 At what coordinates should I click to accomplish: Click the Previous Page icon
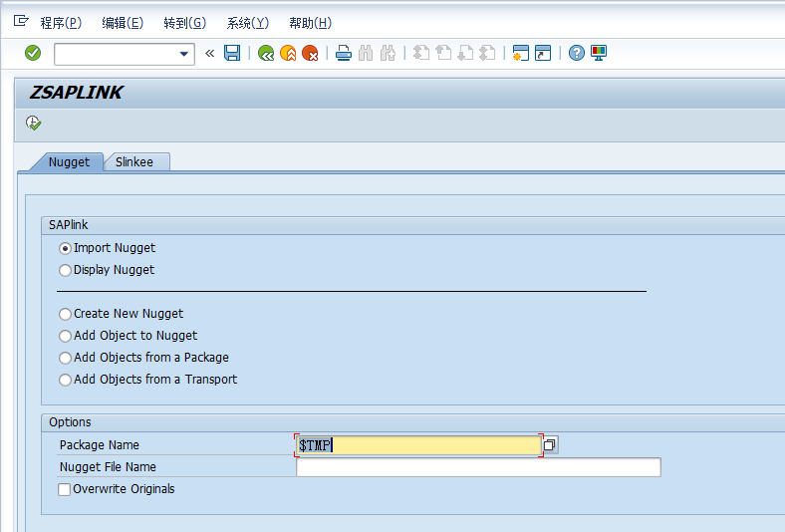[x=443, y=53]
